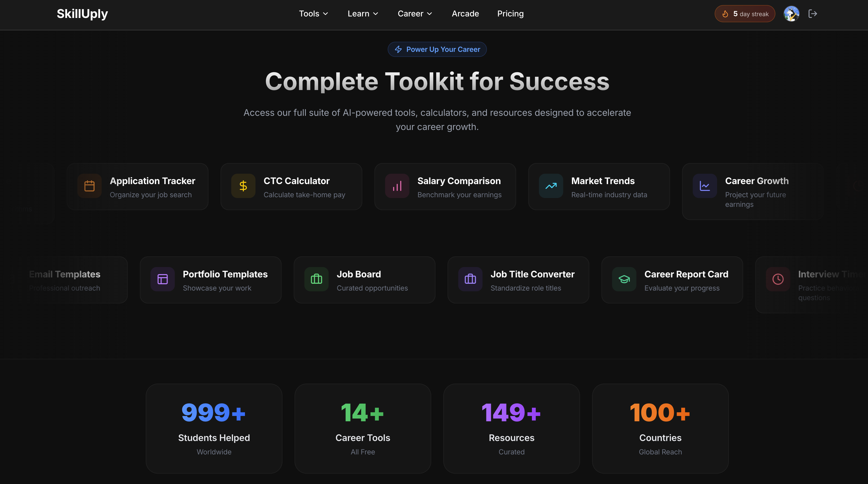Click the CTC Calculator dollar icon

tap(243, 186)
